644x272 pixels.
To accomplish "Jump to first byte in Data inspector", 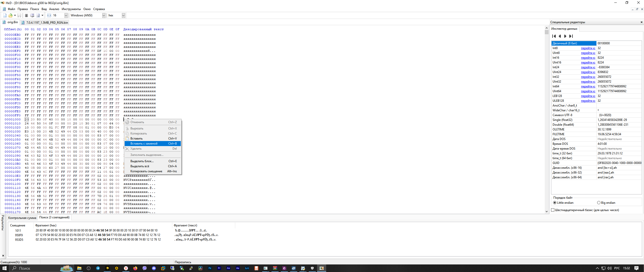I will click(554, 36).
